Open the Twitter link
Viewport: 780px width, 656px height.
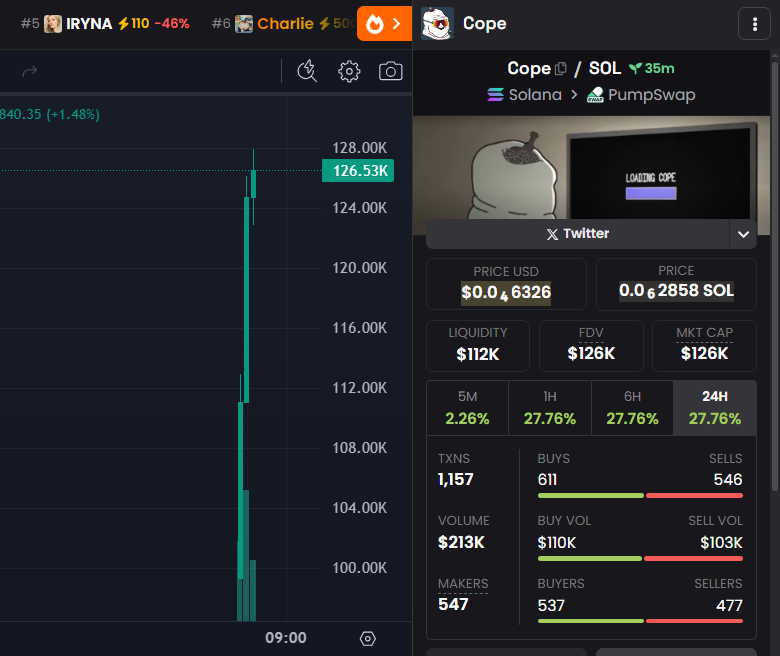(578, 234)
